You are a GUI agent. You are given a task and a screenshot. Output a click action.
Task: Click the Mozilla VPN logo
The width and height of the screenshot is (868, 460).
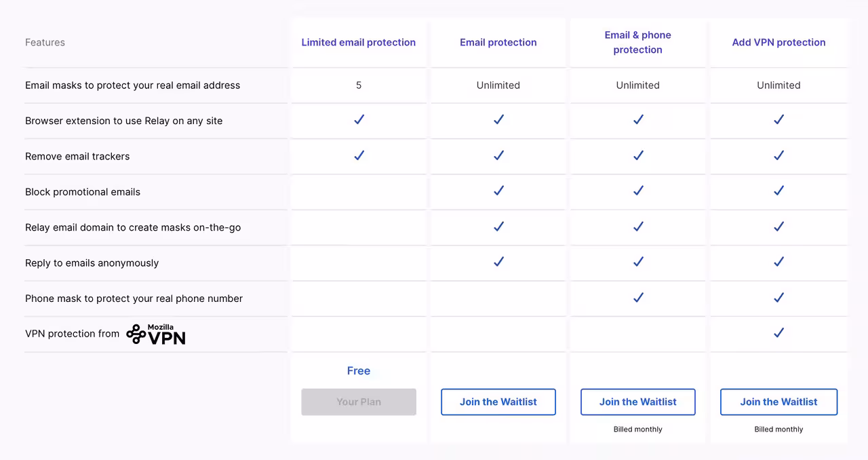[x=156, y=334]
